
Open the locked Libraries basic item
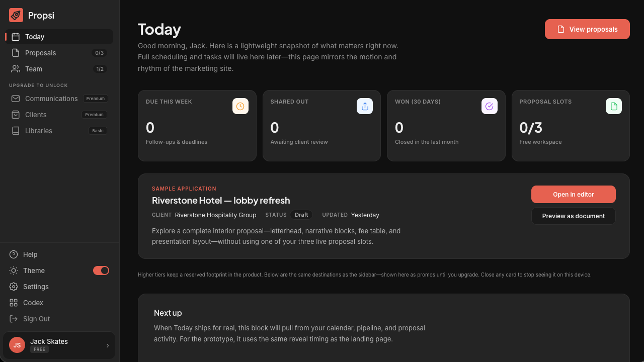(x=59, y=131)
